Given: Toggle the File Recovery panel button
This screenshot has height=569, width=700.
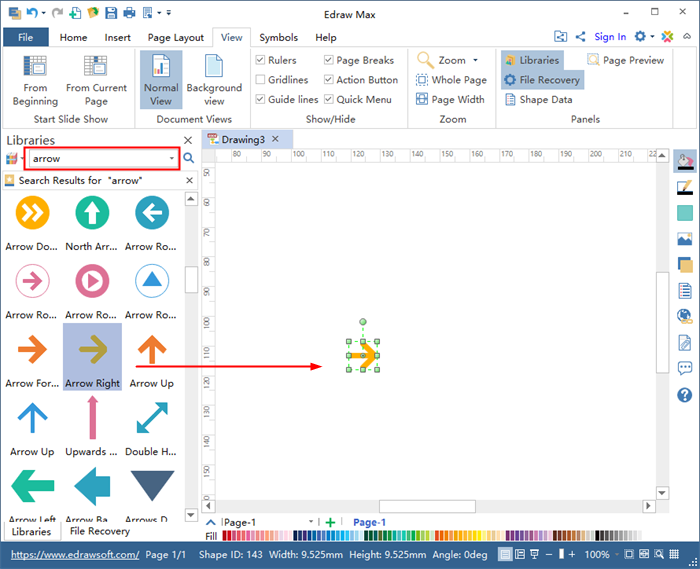Looking at the screenshot, I should pos(542,80).
